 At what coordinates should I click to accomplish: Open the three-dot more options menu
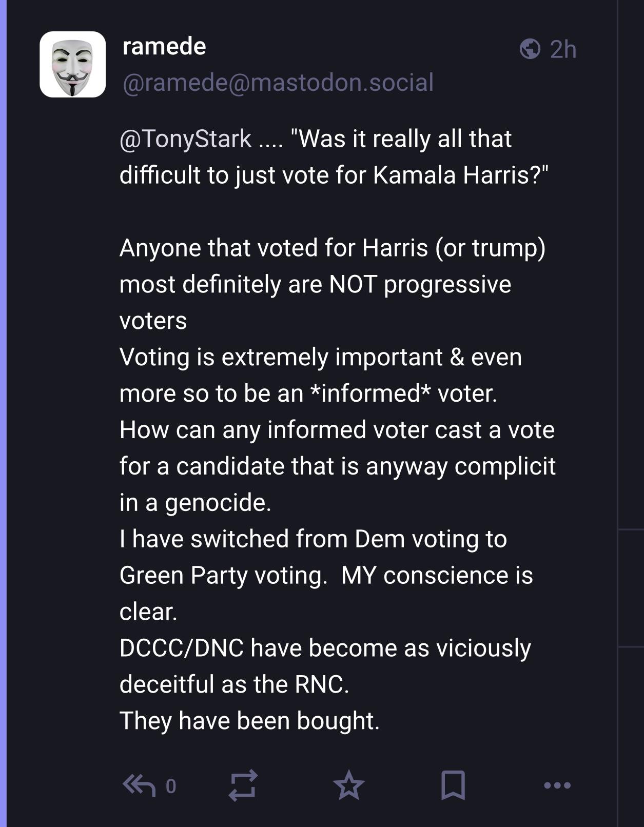(x=557, y=785)
